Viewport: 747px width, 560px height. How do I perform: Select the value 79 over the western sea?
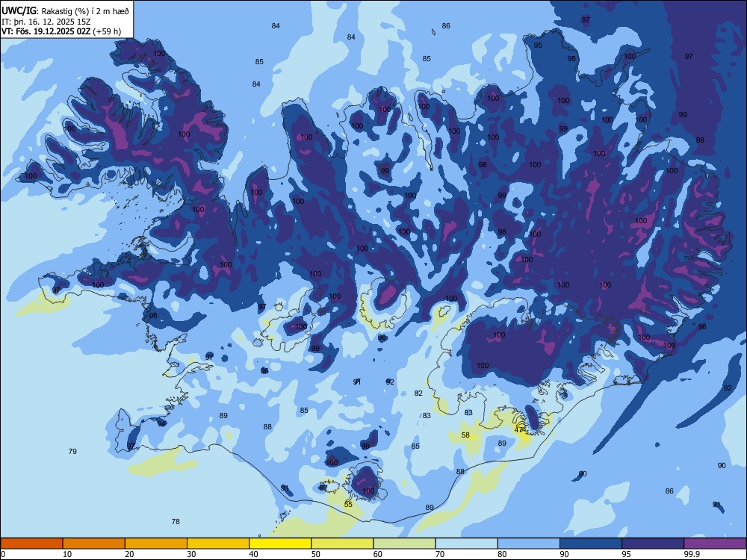coord(72,451)
